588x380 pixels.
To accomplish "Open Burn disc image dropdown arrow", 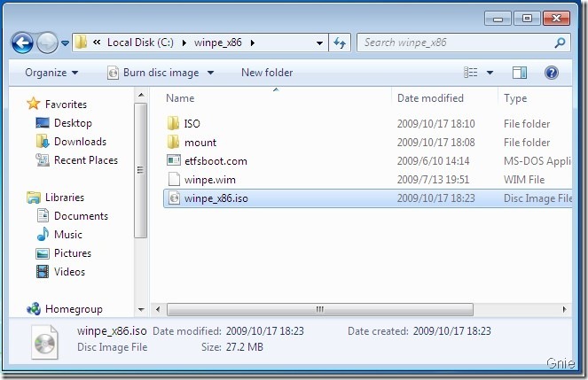I will pyautogui.click(x=211, y=73).
